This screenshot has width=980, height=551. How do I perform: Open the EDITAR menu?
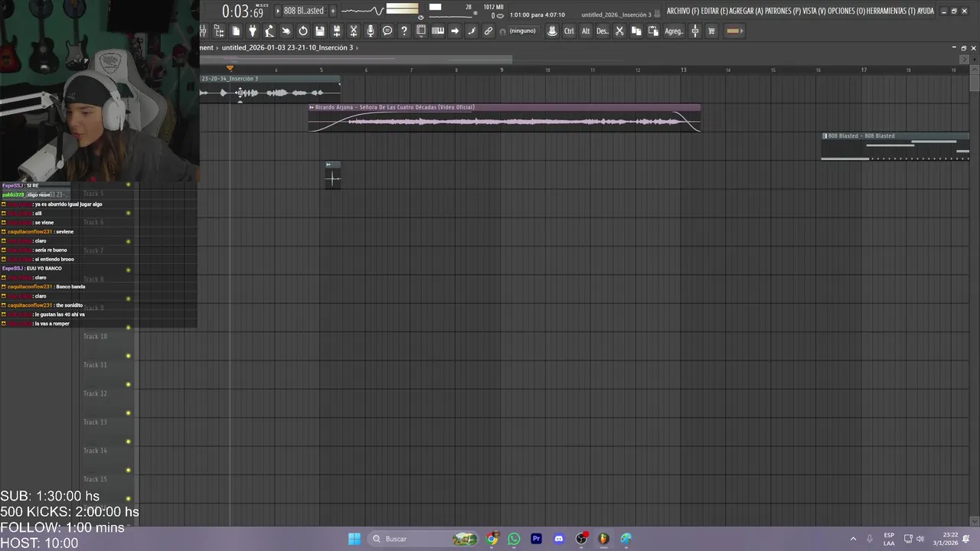pos(714,11)
